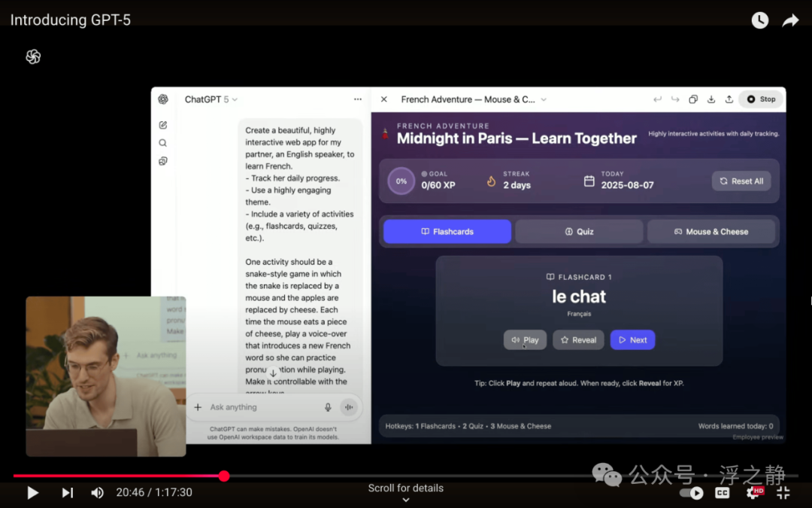The width and height of the screenshot is (812, 508).
Task: Toggle closed captions with CC button
Action: [723, 492]
